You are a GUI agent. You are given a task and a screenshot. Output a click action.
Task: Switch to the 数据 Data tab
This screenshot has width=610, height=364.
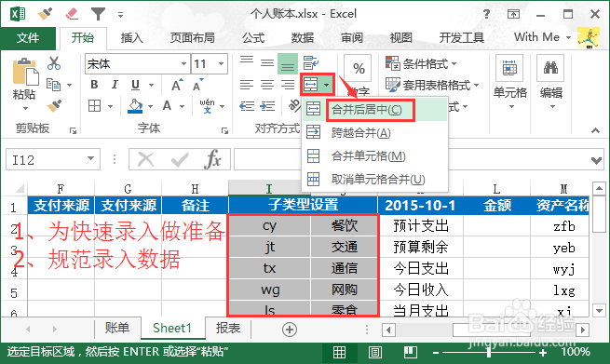[x=303, y=38]
